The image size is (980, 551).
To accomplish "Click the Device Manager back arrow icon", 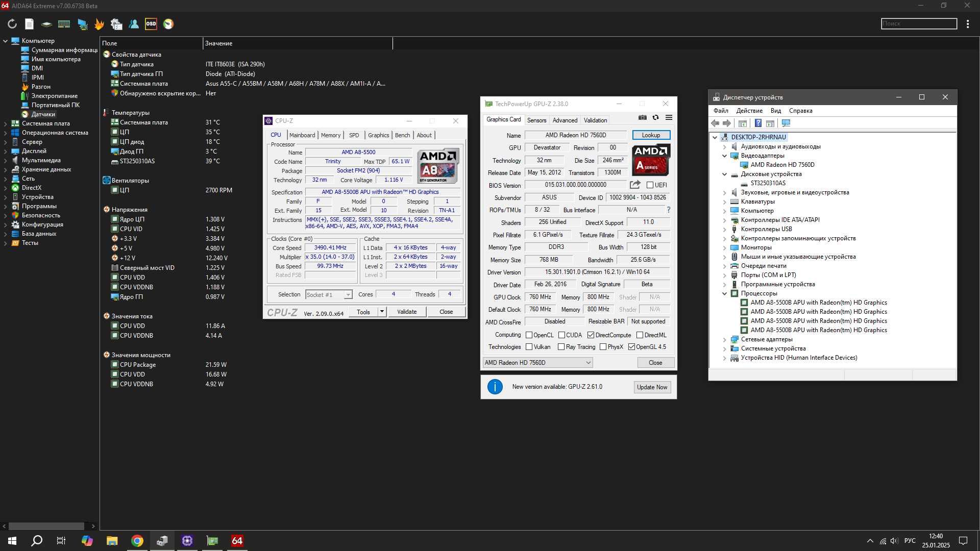I will (715, 123).
